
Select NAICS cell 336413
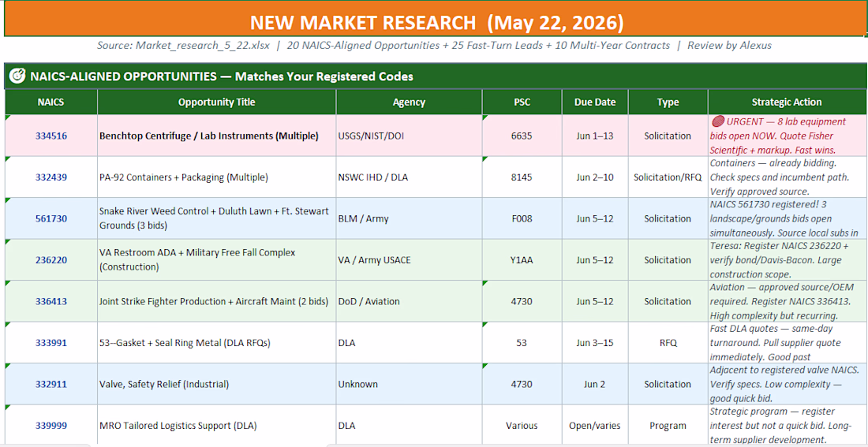(x=51, y=301)
